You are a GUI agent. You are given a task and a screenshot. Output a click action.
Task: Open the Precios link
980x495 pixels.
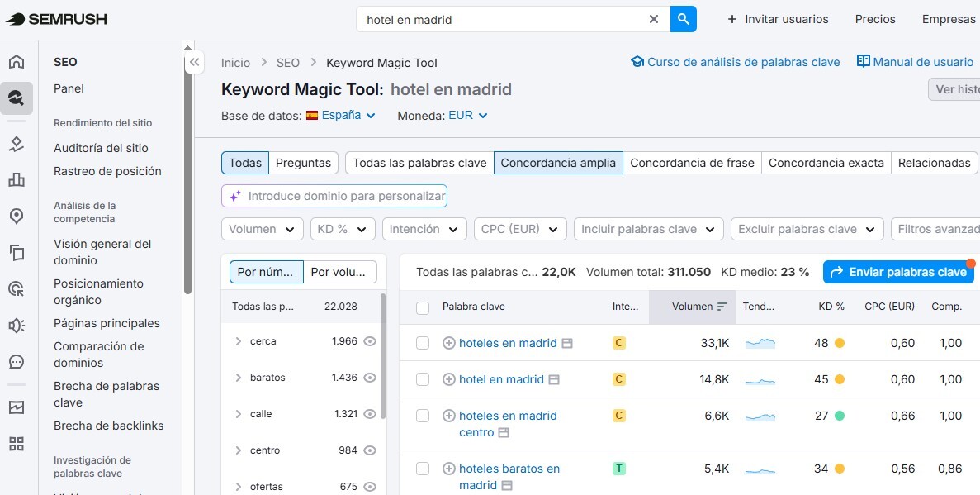[x=875, y=19]
